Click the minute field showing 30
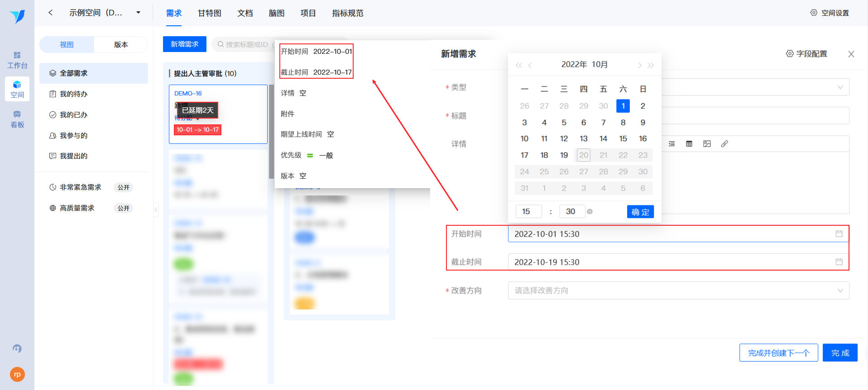 [572, 212]
